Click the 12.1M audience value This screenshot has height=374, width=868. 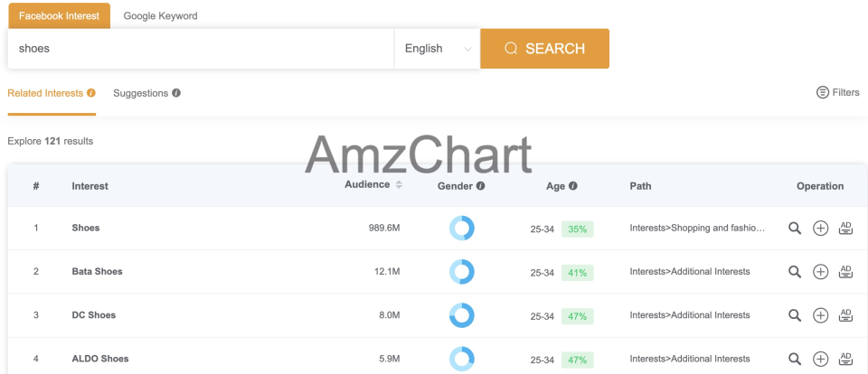[387, 272]
